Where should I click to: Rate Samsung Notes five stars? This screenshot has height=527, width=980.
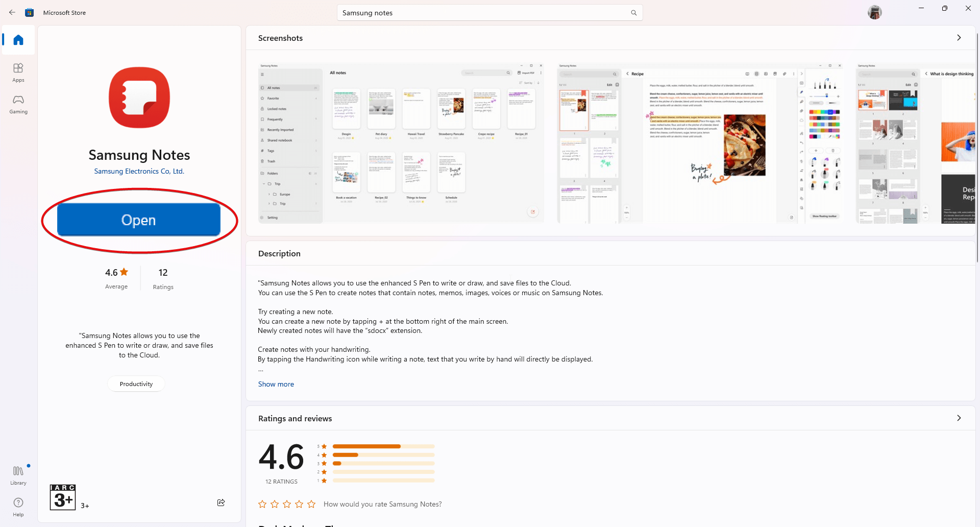311,504
